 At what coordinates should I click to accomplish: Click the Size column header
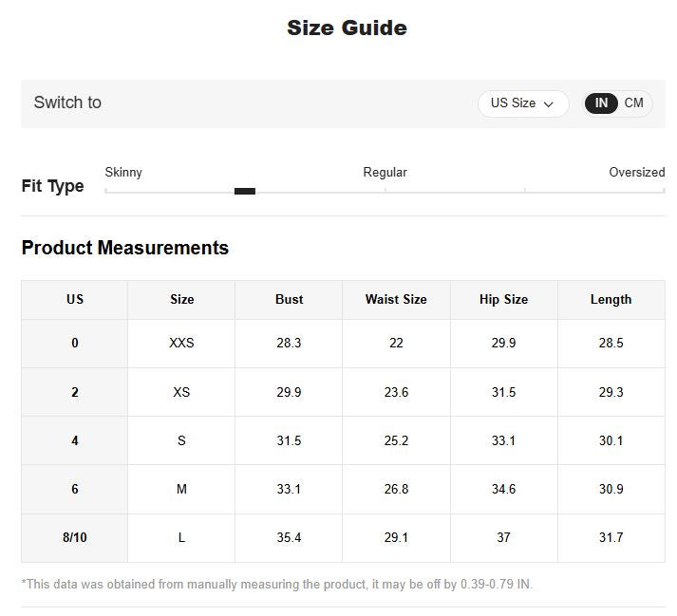click(181, 299)
